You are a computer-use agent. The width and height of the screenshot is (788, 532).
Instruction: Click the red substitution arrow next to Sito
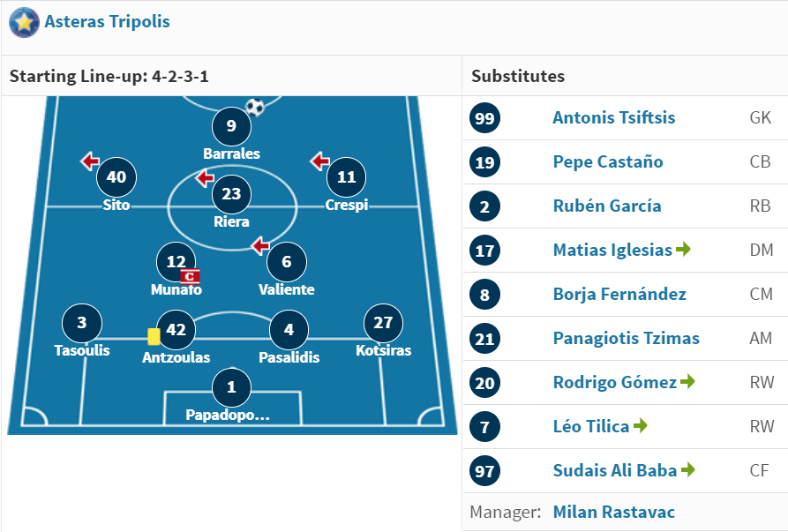(90, 161)
